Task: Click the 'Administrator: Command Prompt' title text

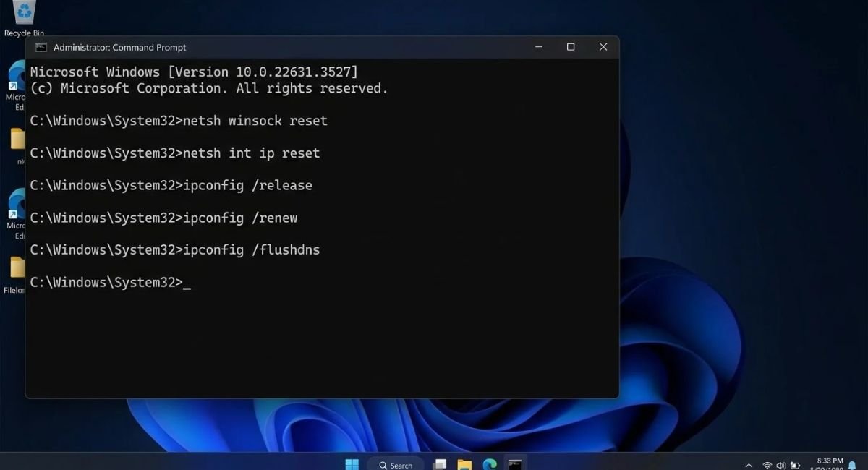Action: coord(120,47)
